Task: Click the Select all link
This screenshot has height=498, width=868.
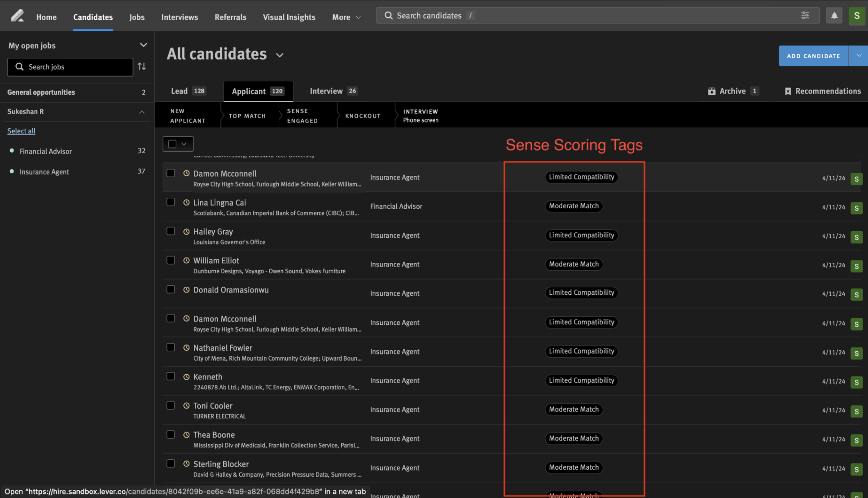Action: 21,131
